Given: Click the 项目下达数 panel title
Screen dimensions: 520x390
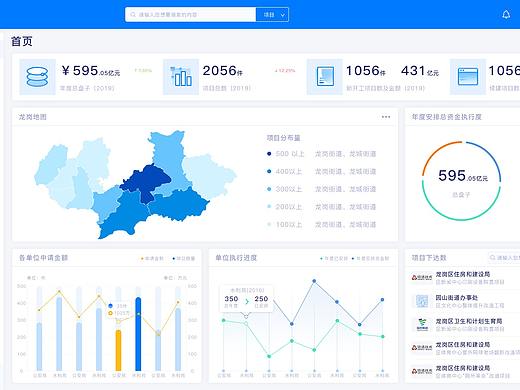Looking at the screenshot, I should pos(429,258).
